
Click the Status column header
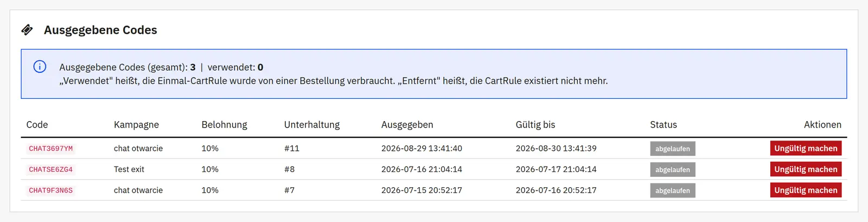[x=663, y=125]
